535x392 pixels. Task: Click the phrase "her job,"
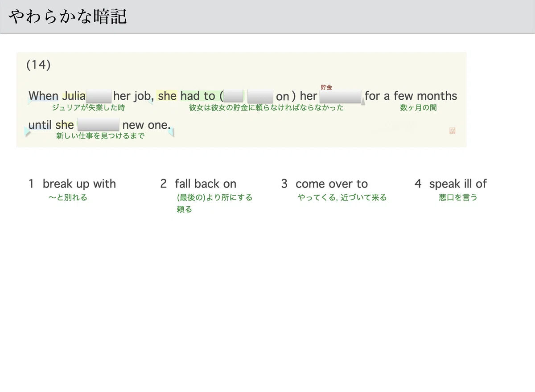(x=133, y=96)
